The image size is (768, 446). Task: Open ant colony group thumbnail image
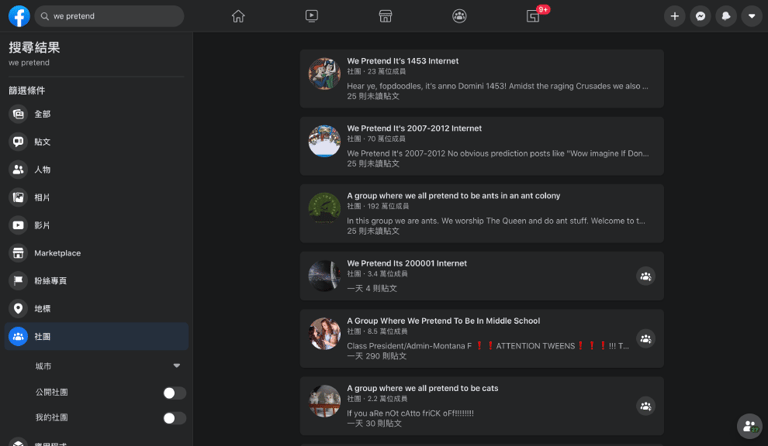[x=324, y=209]
